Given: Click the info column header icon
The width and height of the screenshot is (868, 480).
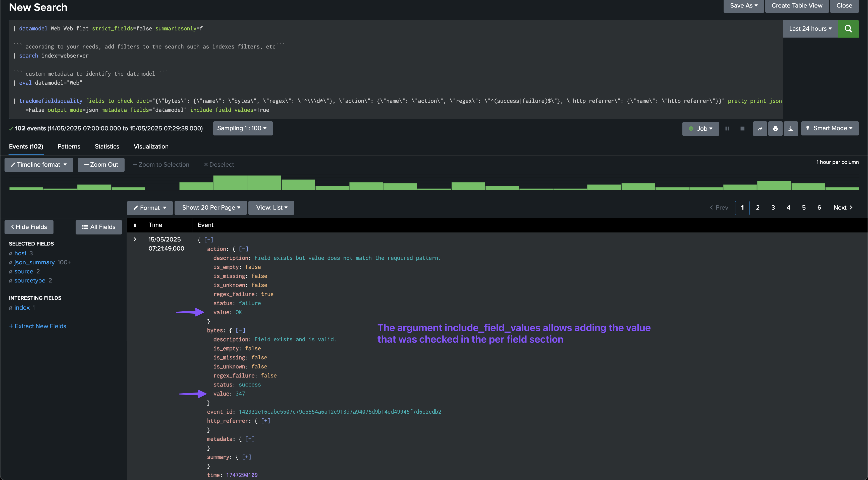Looking at the screenshot, I should pos(135,225).
